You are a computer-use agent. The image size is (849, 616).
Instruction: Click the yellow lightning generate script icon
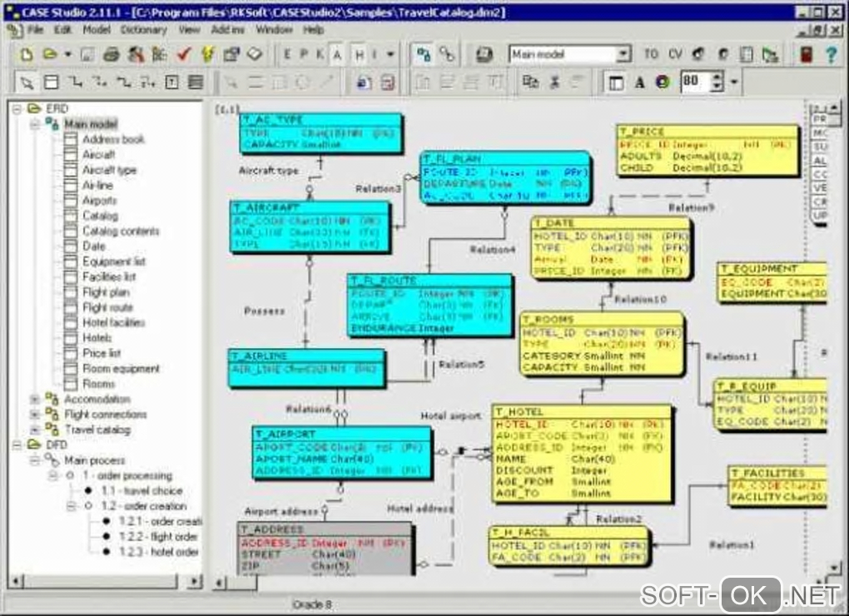208,54
